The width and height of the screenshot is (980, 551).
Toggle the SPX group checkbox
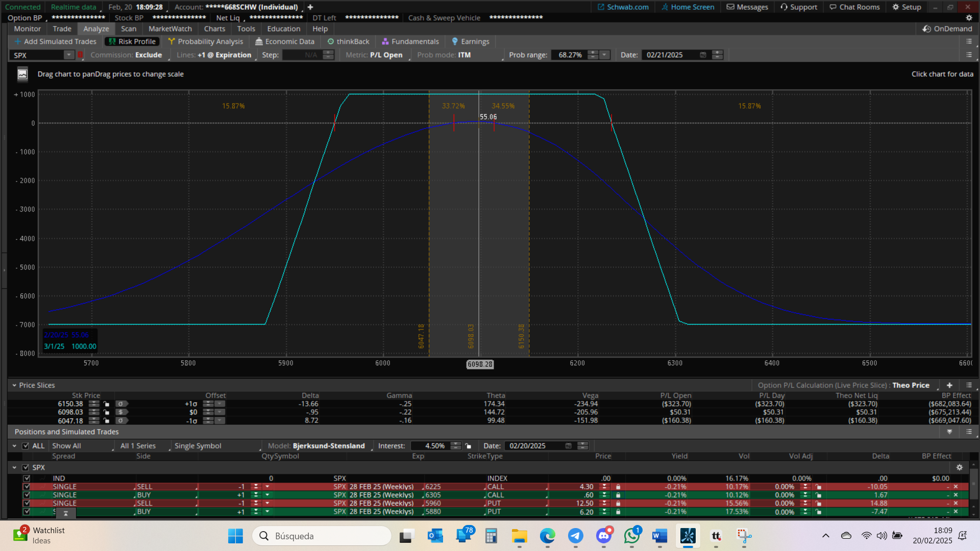pos(26,467)
